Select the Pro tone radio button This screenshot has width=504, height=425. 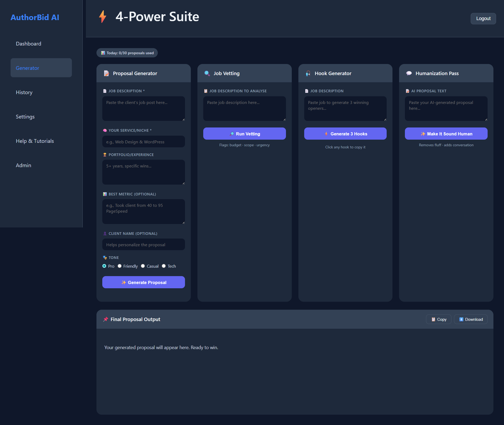[104, 266]
